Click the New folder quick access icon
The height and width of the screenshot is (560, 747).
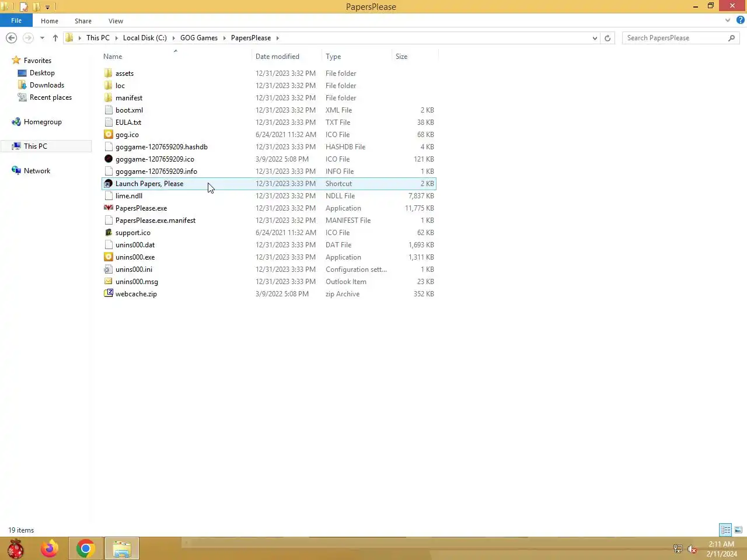pyautogui.click(x=37, y=7)
